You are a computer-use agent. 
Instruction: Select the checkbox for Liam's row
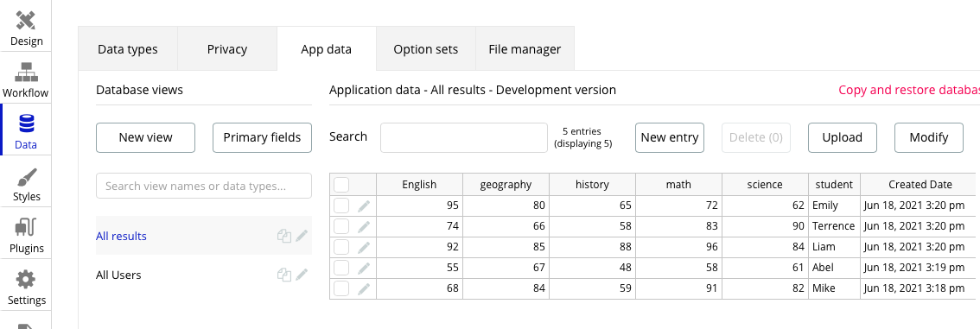(x=341, y=247)
